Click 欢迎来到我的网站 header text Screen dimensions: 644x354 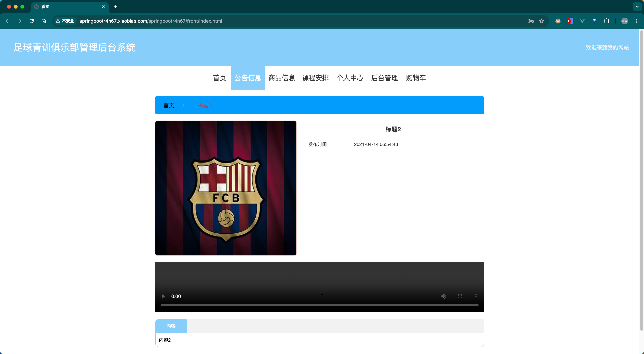[x=607, y=48]
